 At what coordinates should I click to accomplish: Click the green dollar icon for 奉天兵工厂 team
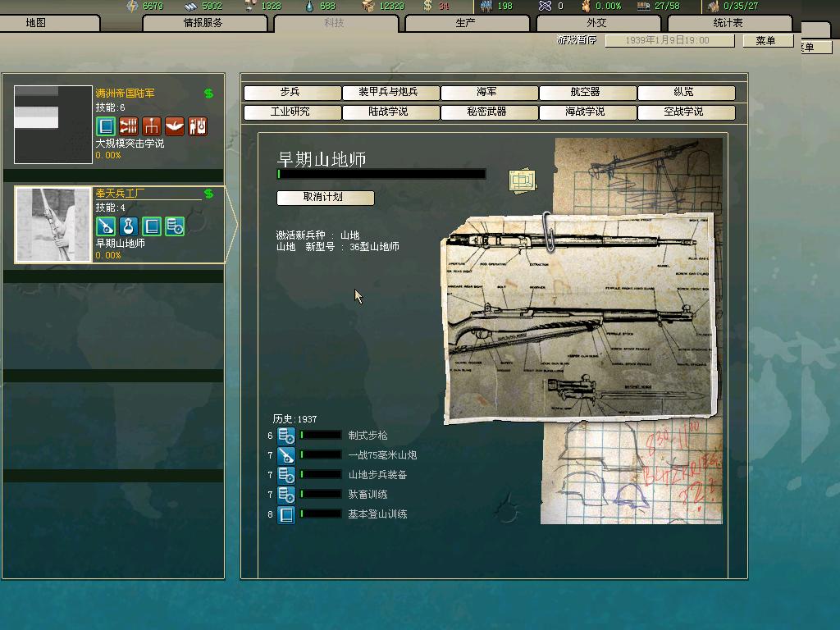tap(208, 194)
